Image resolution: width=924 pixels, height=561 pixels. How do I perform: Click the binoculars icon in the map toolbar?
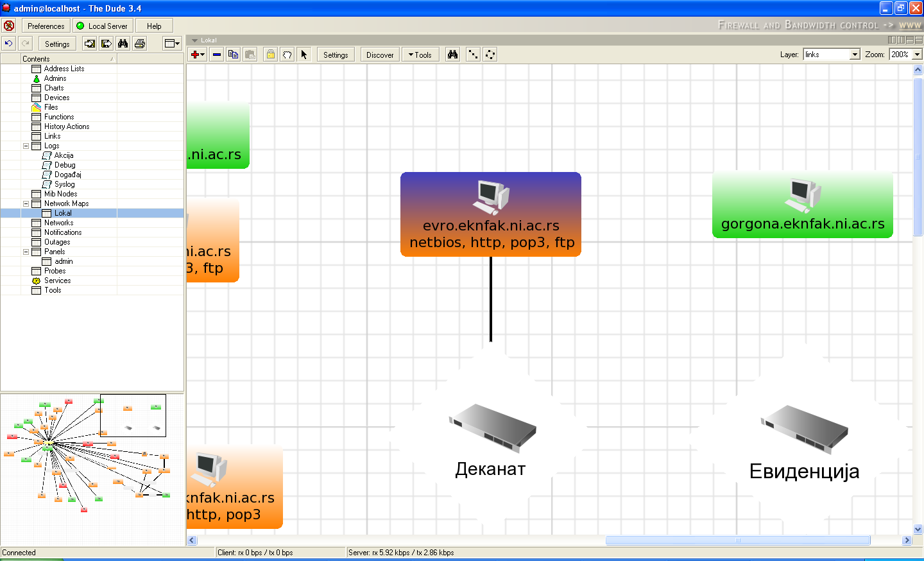453,55
